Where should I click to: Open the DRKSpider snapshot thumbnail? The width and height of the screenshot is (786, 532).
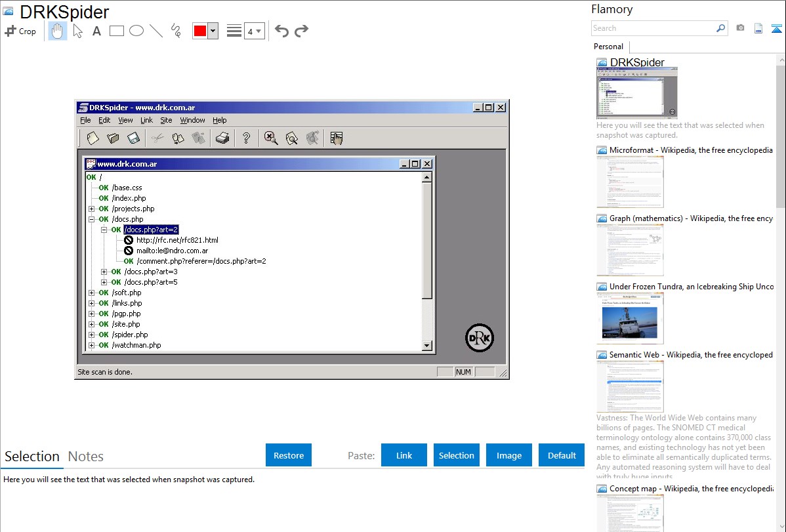coord(636,93)
